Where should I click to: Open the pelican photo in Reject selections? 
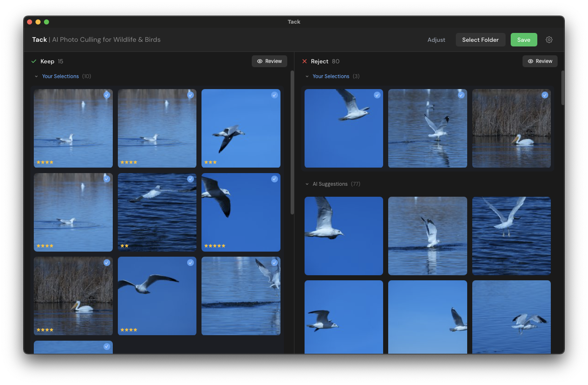point(512,128)
